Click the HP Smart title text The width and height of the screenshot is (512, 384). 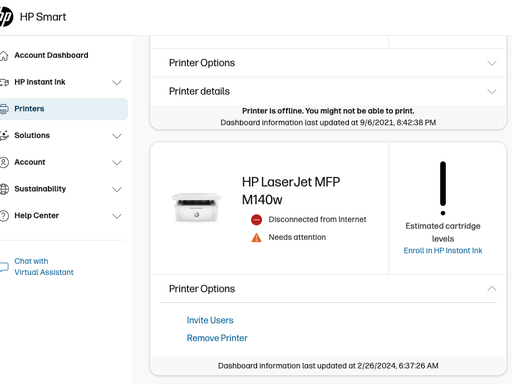coord(43,17)
